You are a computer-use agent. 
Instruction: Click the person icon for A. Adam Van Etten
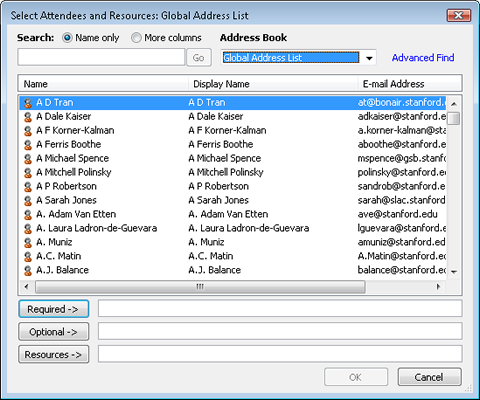(28, 215)
